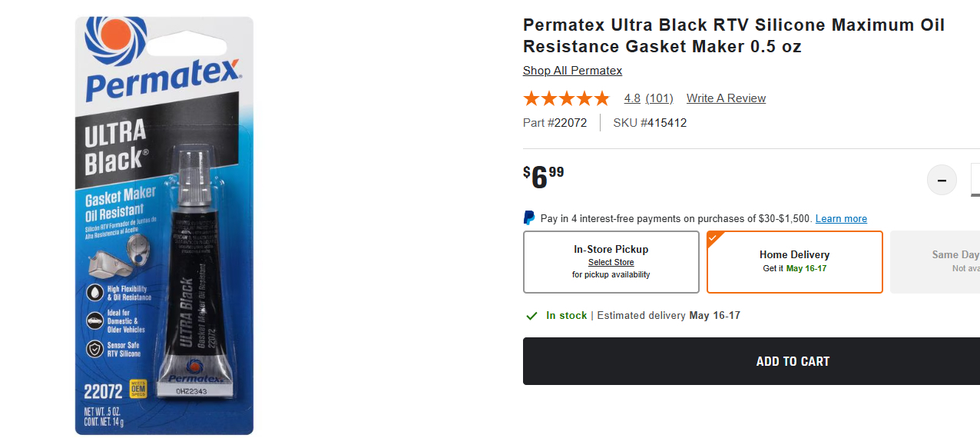The width and height of the screenshot is (980, 448).
Task: Open the PayPal Learn more link
Action: [841, 219]
